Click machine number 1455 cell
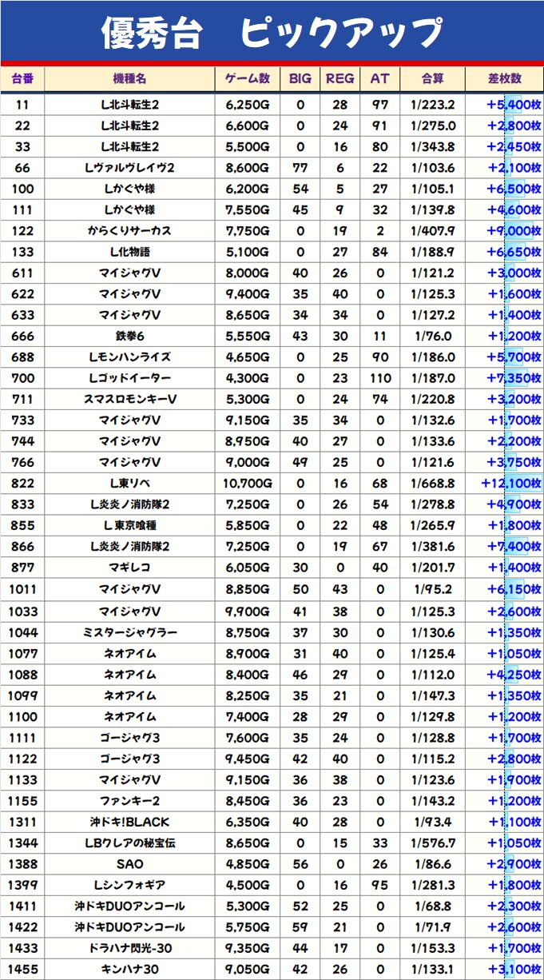The width and height of the screenshot is (544, 980). (x=22, y=969)
